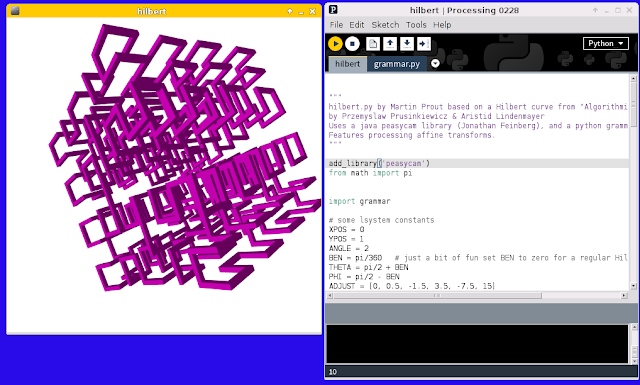This screenshot has width=640, height=385.
Task: Click the editor vertical scrollbar down arrow
Action: coord(633,286)
